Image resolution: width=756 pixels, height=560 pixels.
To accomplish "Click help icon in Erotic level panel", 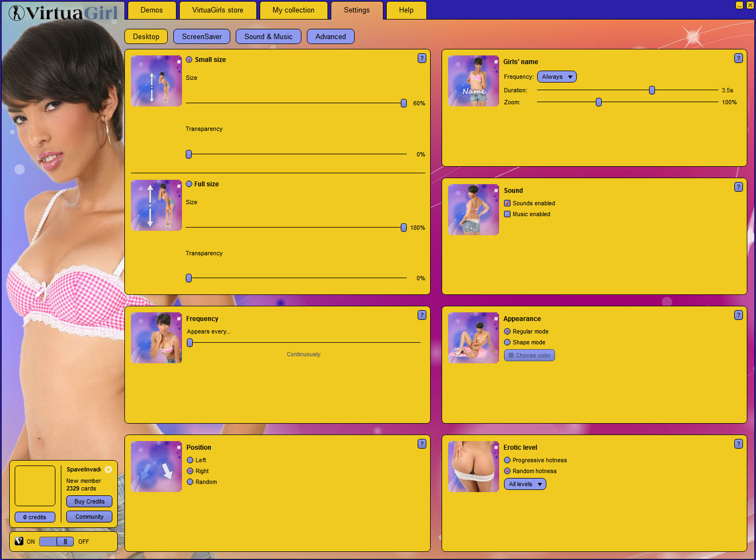I will click(x=738, y=444).
